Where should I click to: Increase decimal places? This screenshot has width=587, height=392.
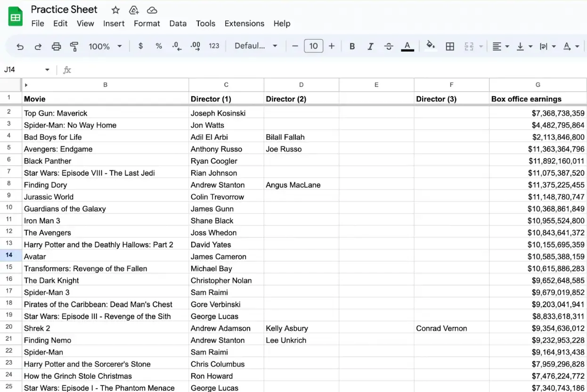[x=195, y=46]
